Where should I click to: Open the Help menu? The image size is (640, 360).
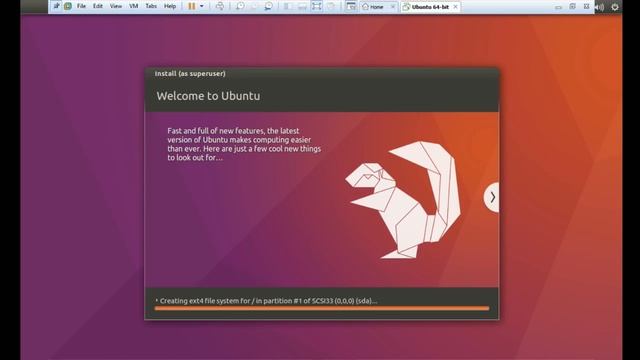pyautogui.click(x=170, y=6)
